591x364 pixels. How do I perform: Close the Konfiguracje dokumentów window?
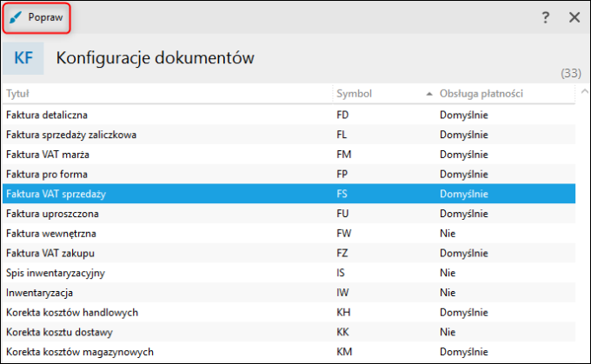pyautogui.click(x=574, y=17)
